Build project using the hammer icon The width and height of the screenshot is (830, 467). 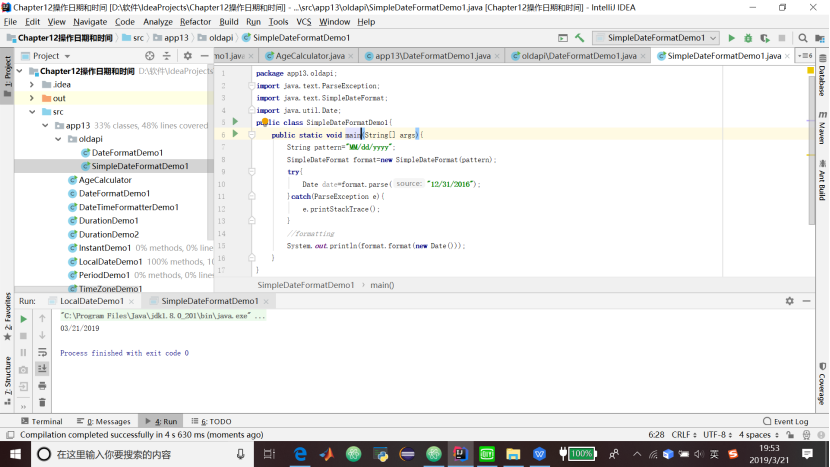[x=580, y=38]
